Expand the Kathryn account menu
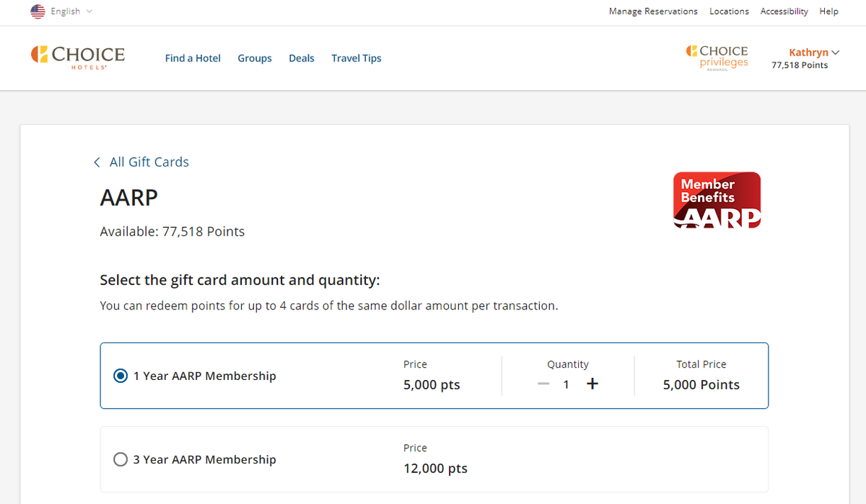The width and height of the screenshot is (866, 504). (814, 53)
